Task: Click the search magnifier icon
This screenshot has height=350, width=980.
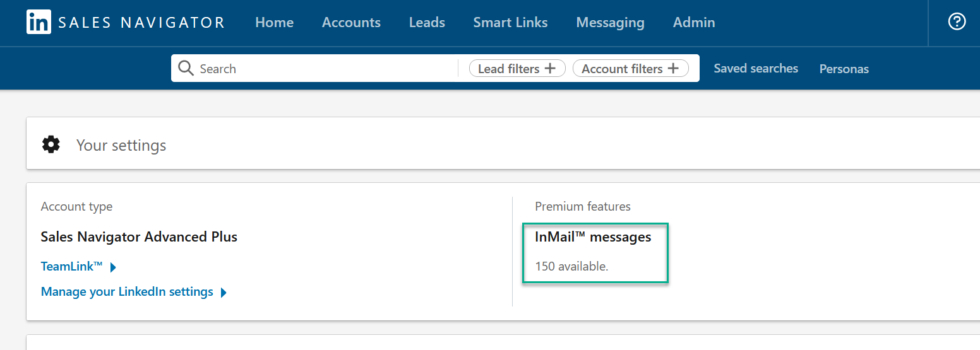Action: [x=186, y=68]
